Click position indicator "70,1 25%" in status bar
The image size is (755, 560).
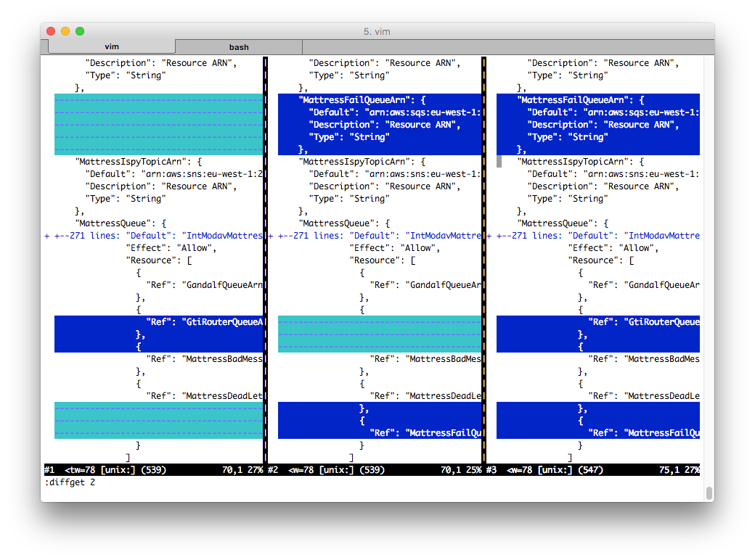tap(461, 470)
